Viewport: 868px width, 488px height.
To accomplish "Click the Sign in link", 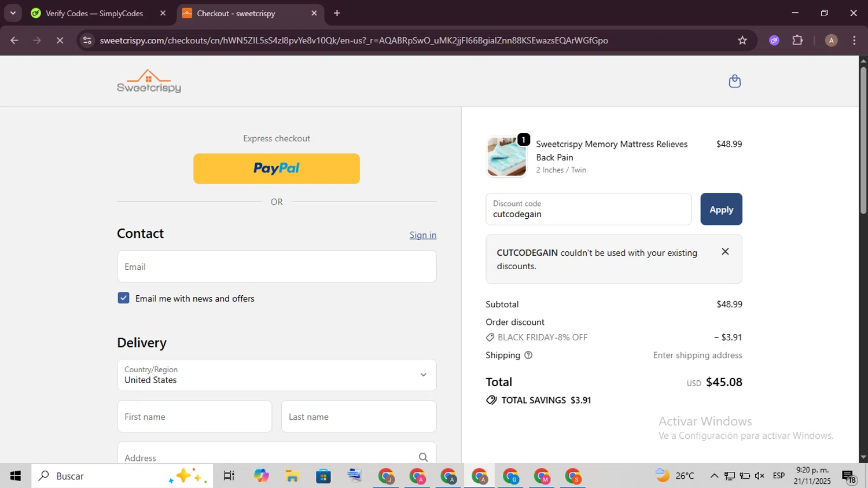I will (x=423, y=234).
